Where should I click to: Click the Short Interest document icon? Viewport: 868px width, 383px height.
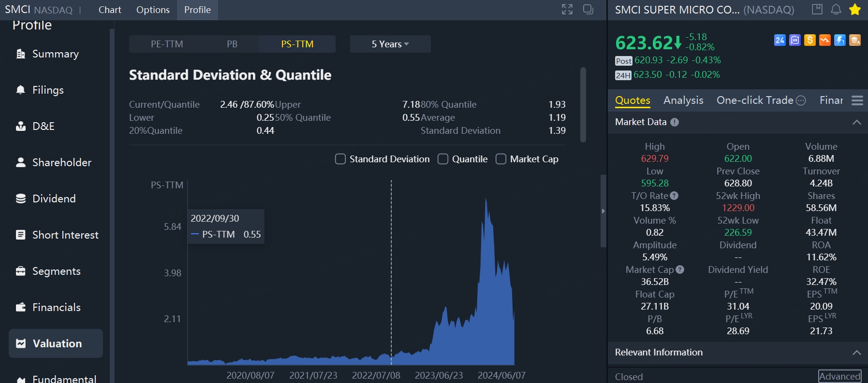21,235
